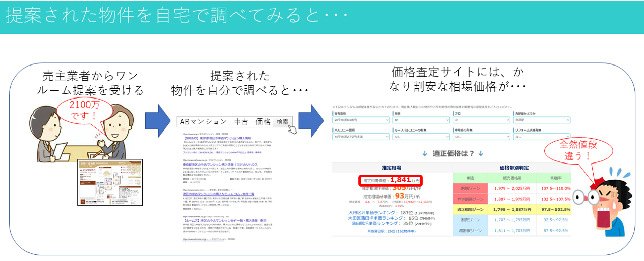
Task: Click the 蒲田駅坪単価ランキング link
Action: coord(374,223)
